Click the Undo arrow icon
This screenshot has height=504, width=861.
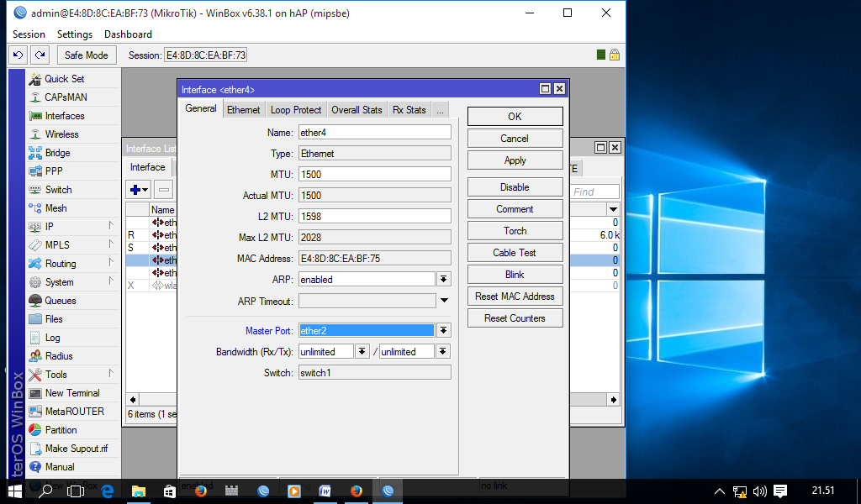pyautogui.click(x=18, y=55)
